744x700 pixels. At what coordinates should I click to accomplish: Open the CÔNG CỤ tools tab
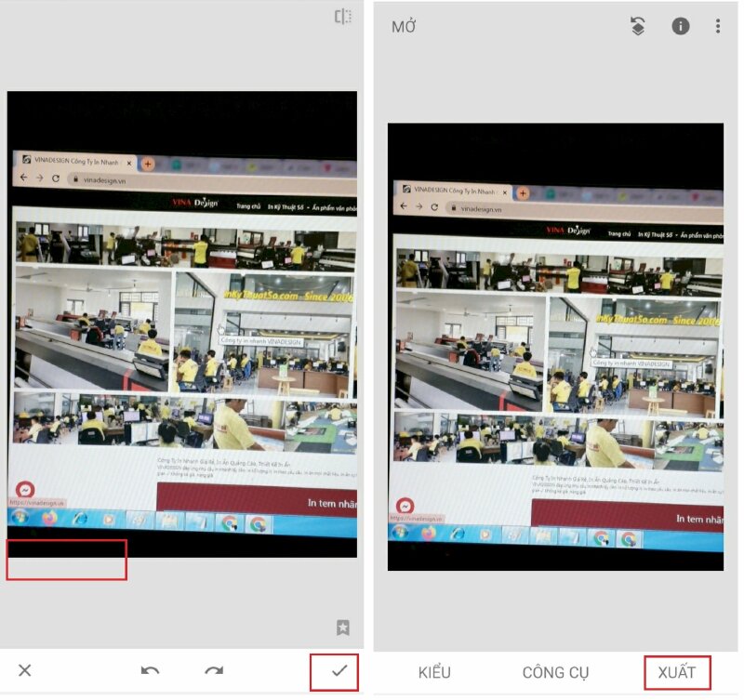[555, 672]
